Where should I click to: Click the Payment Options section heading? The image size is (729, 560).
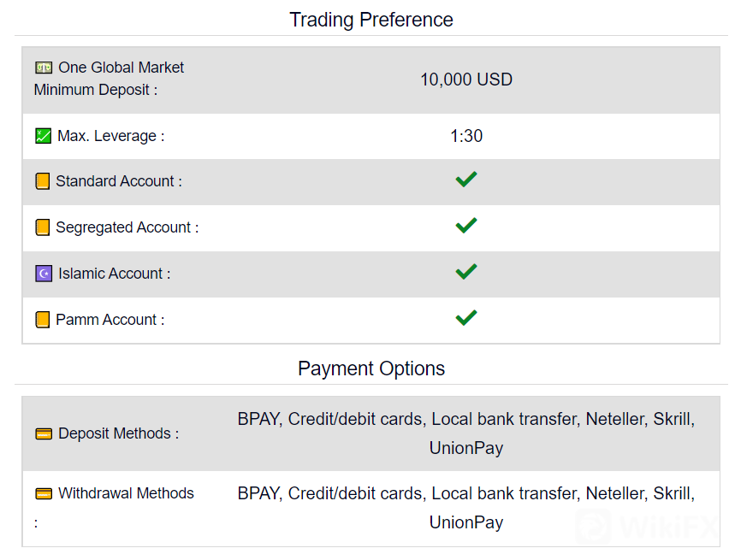coord(370,368)
